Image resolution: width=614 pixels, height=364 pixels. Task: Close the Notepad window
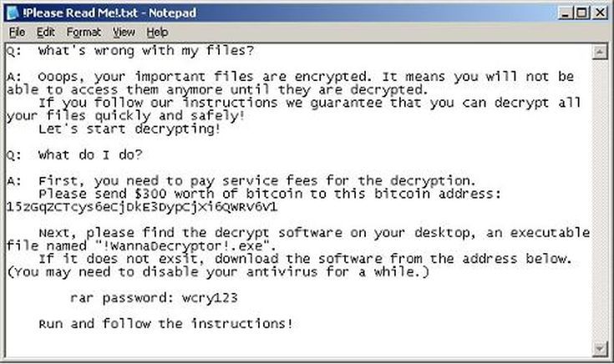click(598, 13)
